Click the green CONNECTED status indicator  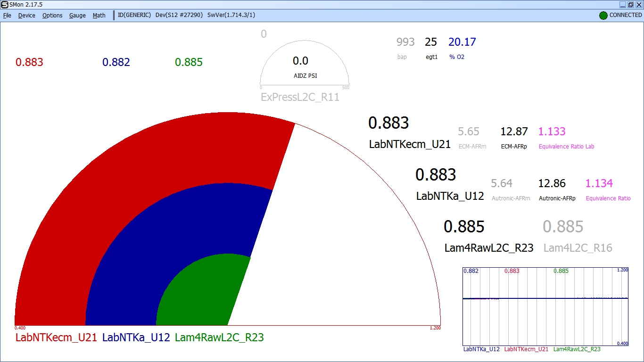[x=603, y=16]
